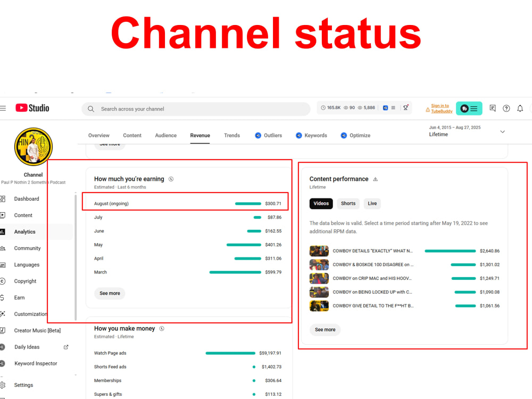
Task: Expand the Lifetime date range dropdown
Action: [x=503, y=131]
